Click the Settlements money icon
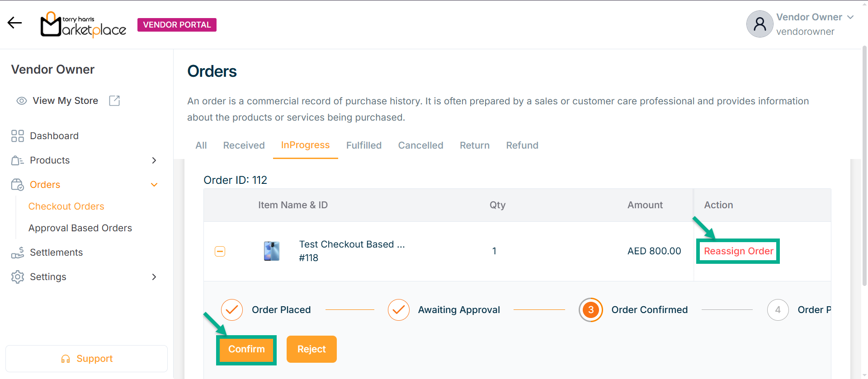 click(18, 253)
